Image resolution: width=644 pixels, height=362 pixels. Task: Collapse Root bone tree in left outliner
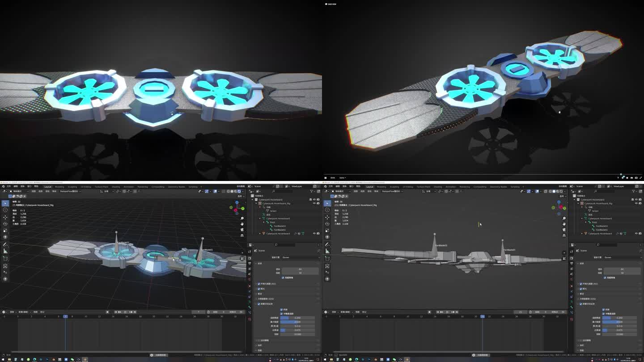tap(263, 222)
